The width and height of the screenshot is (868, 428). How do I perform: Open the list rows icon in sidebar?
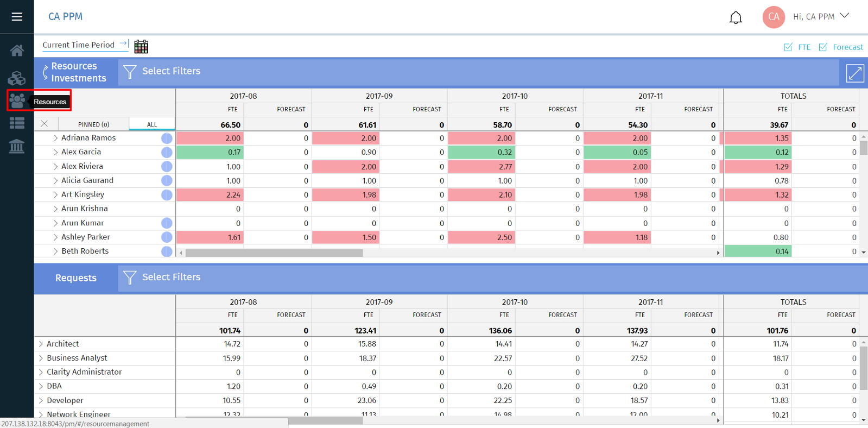click(17, 123)
